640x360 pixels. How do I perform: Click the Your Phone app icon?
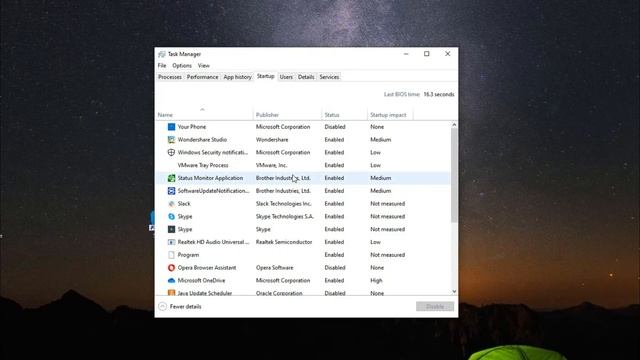point(171,127)
